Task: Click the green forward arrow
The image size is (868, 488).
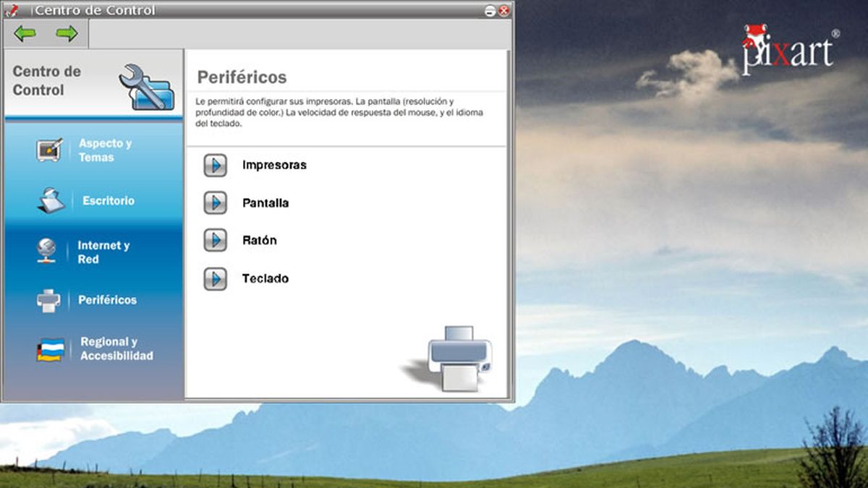Action: pos(67,34)
